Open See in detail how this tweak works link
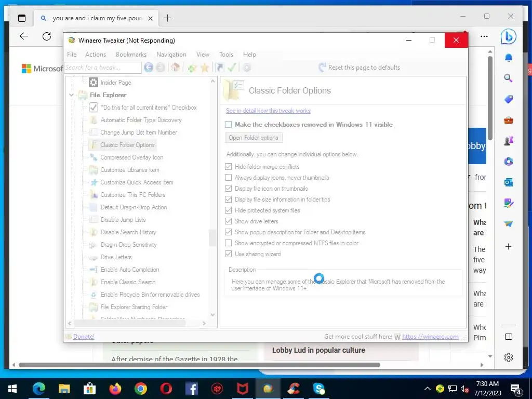 (x=268, y=111)
